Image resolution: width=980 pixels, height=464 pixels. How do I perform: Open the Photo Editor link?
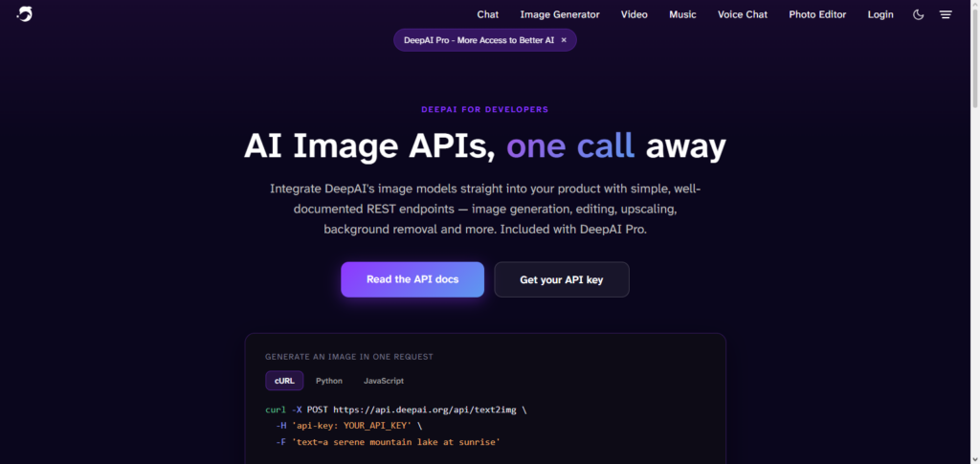817,14
